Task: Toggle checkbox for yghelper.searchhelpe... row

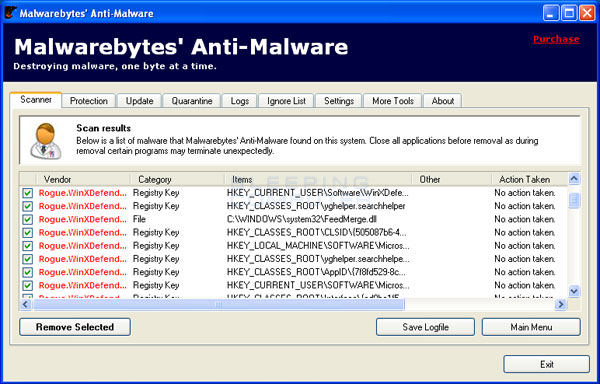Action: point(27,259)
